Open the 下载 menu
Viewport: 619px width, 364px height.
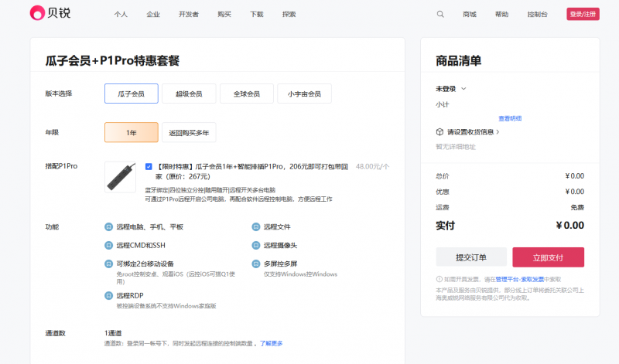pos(257,14)
